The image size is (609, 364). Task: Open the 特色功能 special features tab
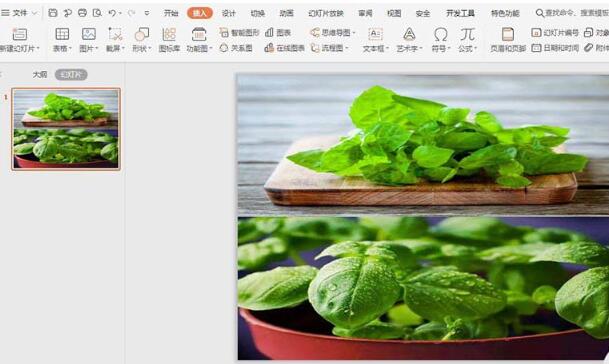pos(505,13)
